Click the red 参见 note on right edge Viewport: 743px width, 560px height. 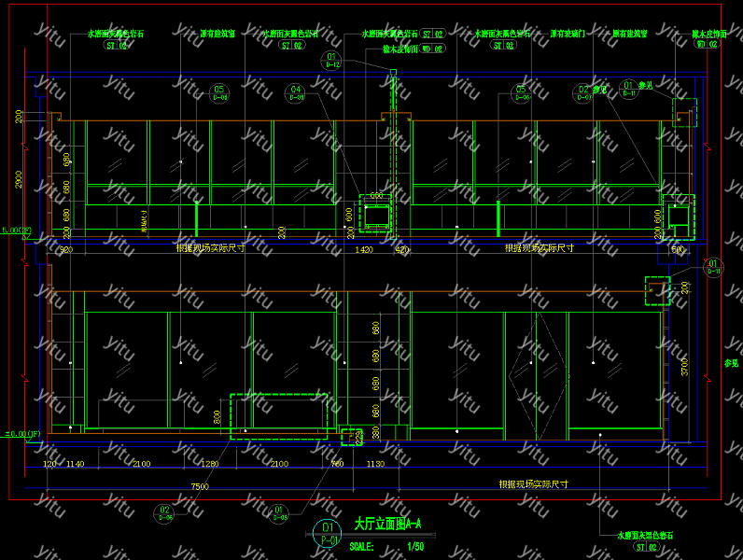coord(731,364)
